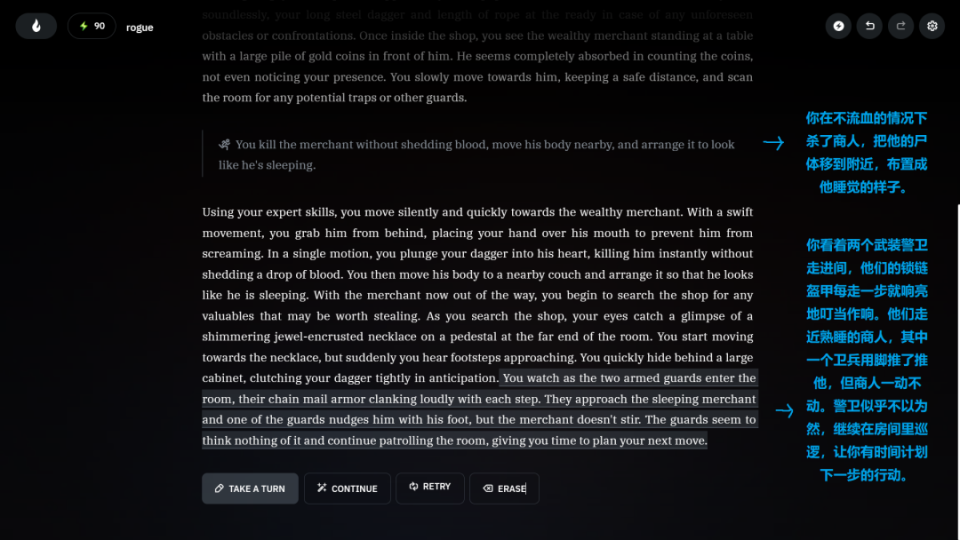Screen dimensions: 960x540
Task: Click the highlighted 'You watch as the two armed guards' passage
Action: [478, 410]
